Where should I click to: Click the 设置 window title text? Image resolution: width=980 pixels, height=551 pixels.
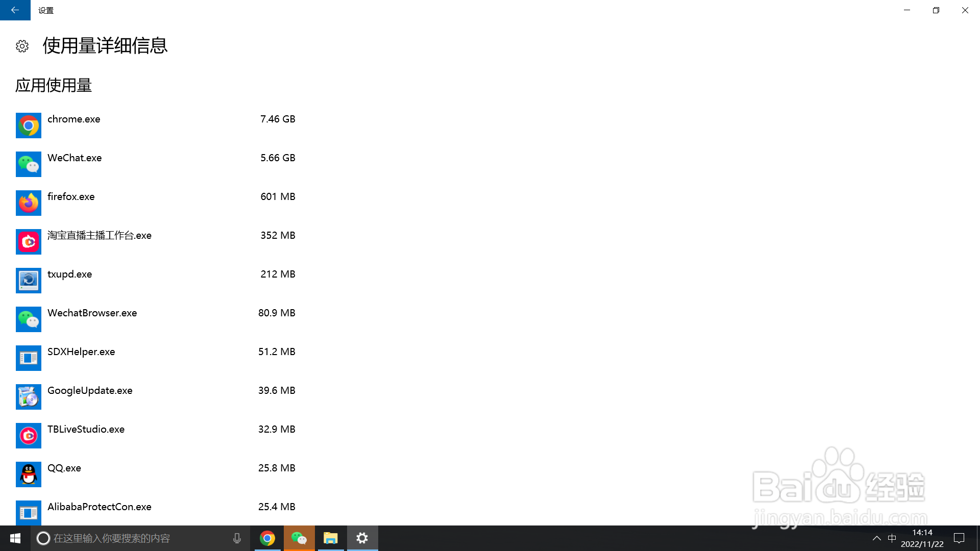click(x=46, y=10)
